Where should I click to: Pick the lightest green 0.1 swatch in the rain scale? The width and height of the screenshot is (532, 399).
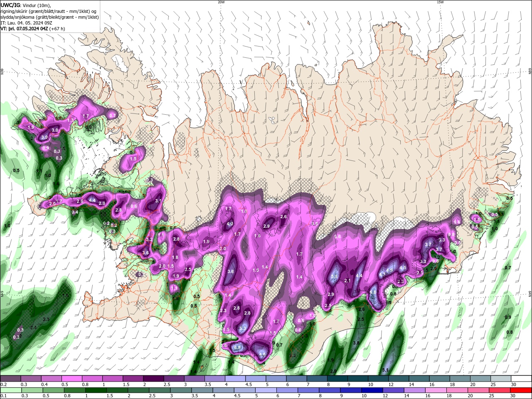pos(11,390)
